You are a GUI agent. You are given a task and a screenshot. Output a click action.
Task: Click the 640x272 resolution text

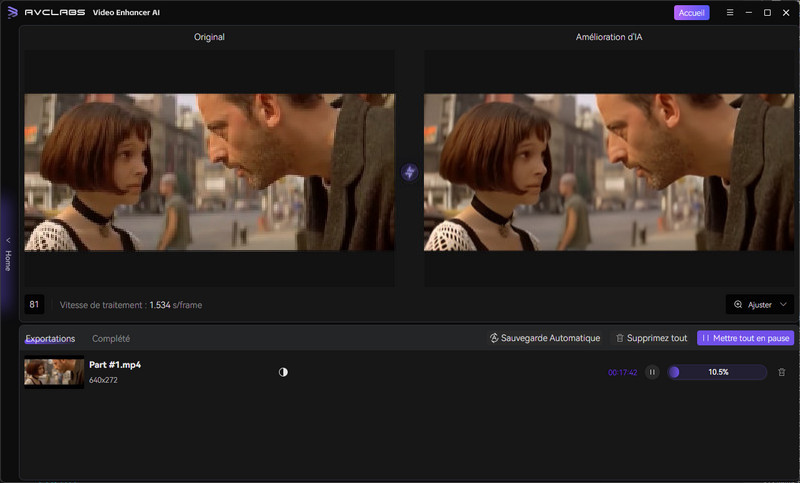point(103,380)
